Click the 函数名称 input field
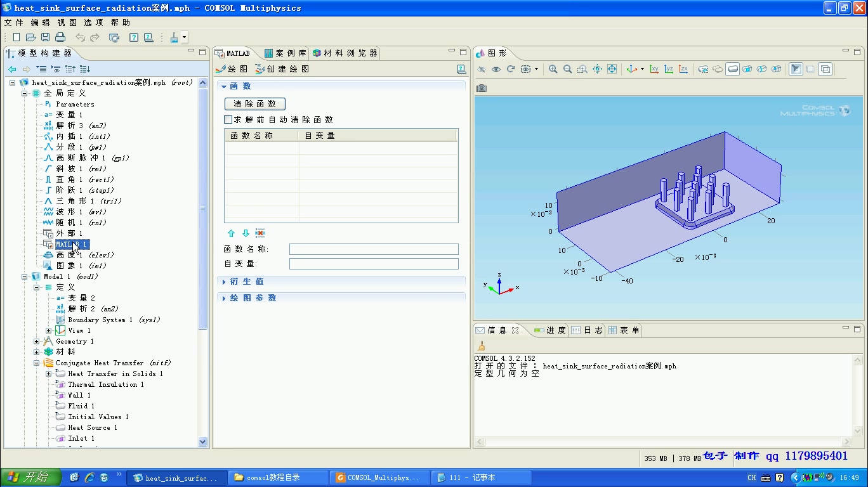 [x=374, y=249]
